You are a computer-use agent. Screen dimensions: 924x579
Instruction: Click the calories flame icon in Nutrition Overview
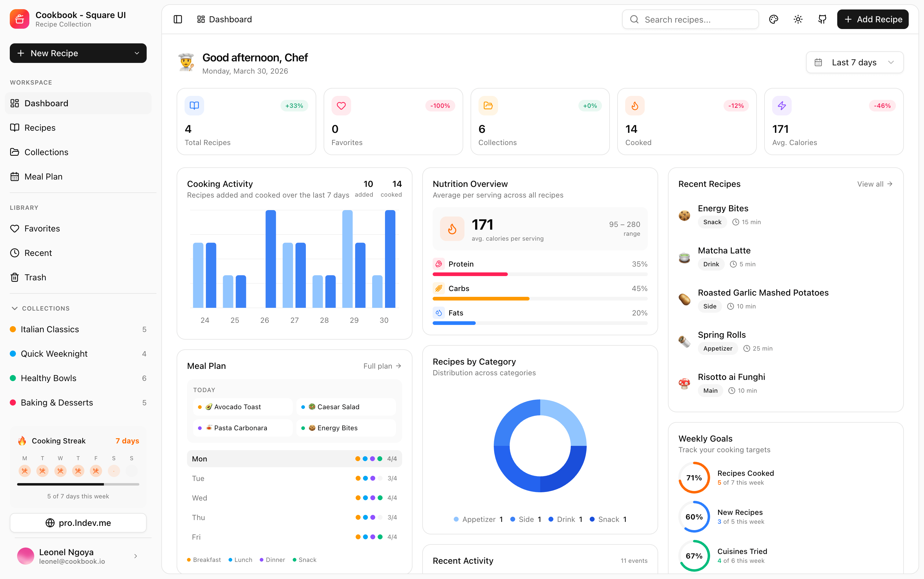(x=452, y=229)
